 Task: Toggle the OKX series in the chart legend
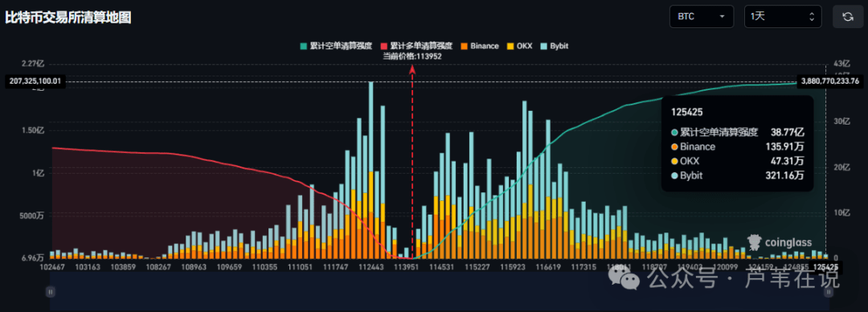(519, 46)
